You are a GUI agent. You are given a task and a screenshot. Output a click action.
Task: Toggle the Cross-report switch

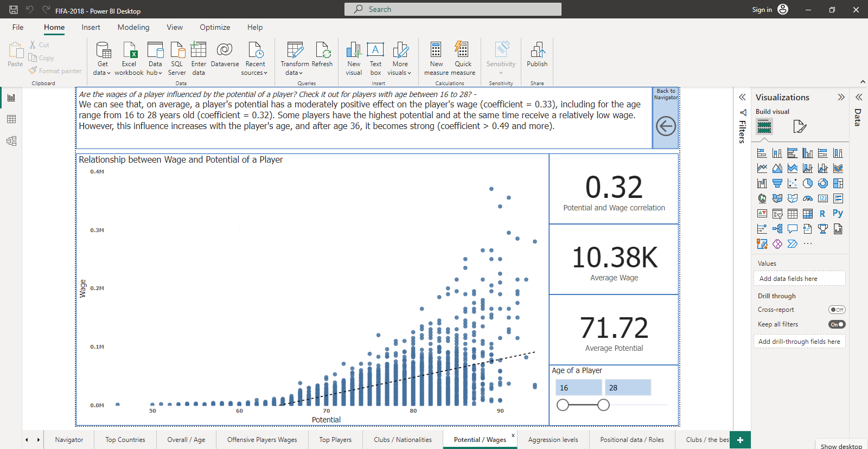coord(837,310)
